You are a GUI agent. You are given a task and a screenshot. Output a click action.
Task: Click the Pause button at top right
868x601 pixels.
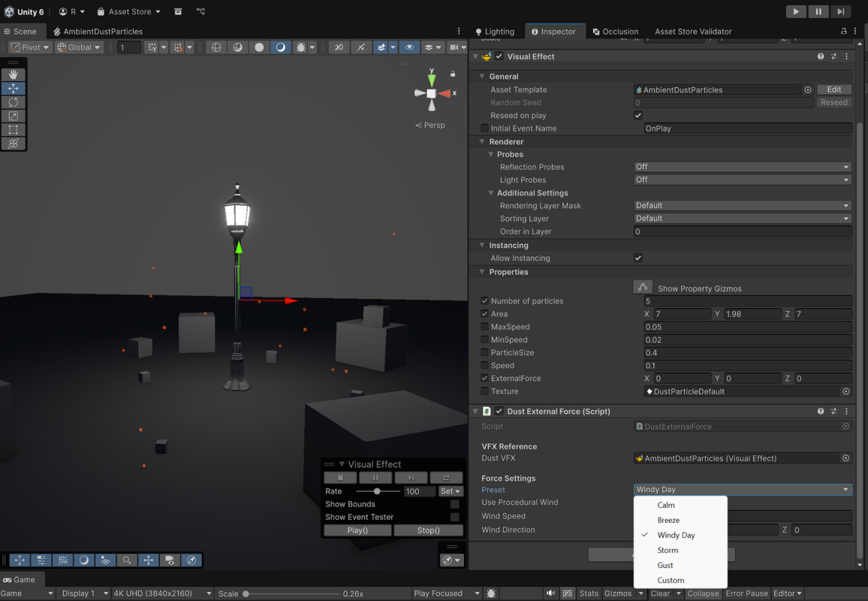pos(818,11)
